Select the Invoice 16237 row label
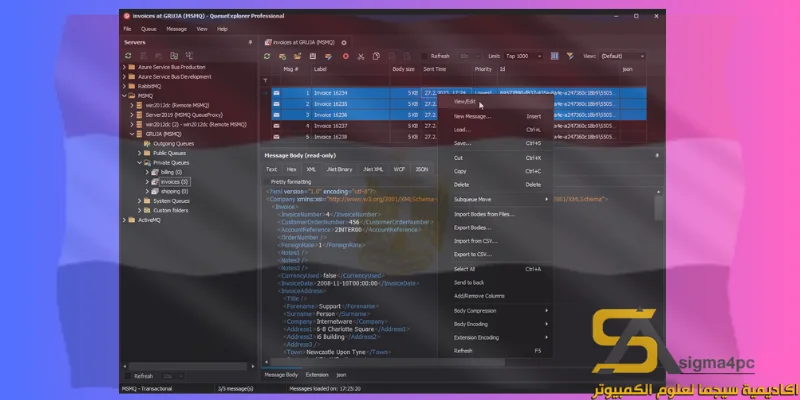Screen dimensions: 800x400 point(331,126)
